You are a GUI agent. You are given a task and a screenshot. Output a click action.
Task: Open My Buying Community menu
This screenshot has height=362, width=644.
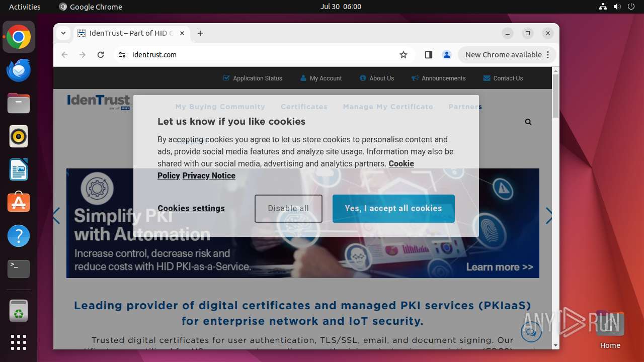220,107
